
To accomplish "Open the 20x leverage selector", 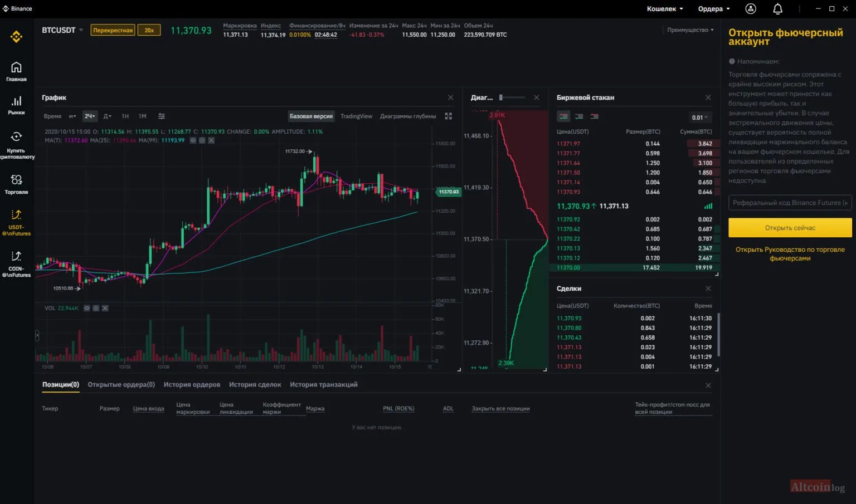I will pos(149,30).
